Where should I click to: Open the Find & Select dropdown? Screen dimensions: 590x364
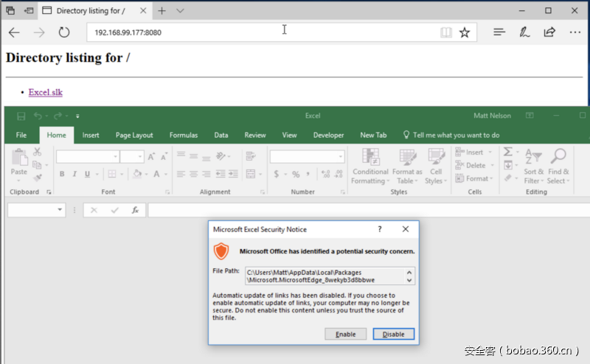558,167
